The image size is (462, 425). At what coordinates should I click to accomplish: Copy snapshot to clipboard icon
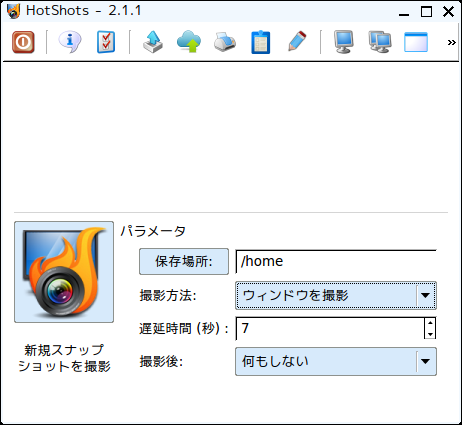[x=261, y=42]
